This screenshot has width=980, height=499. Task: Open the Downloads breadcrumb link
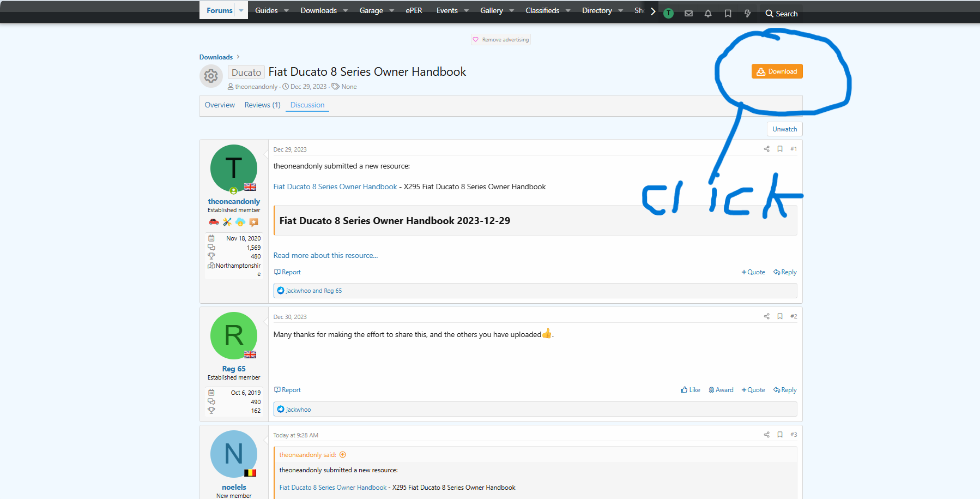(x=216, y=57)
